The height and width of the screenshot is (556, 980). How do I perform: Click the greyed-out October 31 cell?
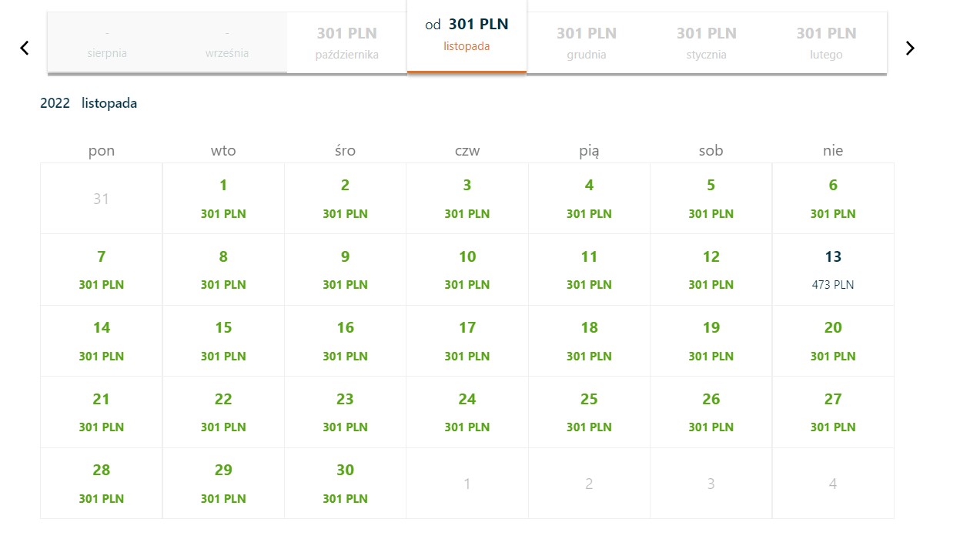[102, 199]
